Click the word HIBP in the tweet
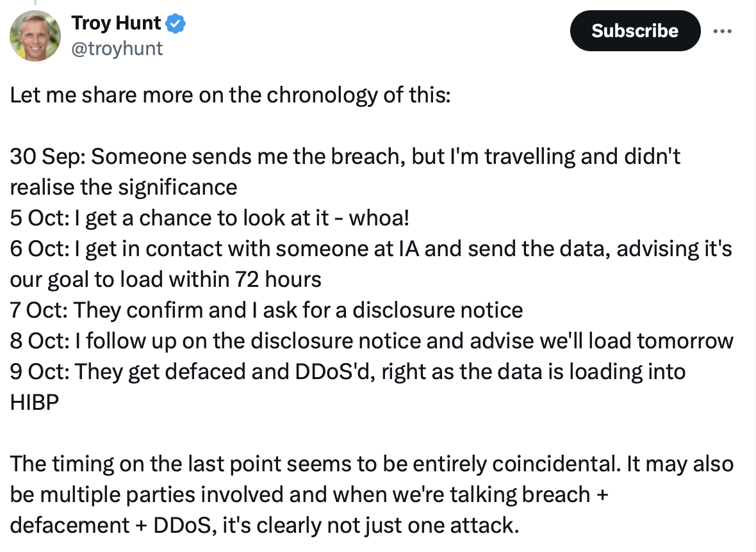 click(x=35, y=402)
